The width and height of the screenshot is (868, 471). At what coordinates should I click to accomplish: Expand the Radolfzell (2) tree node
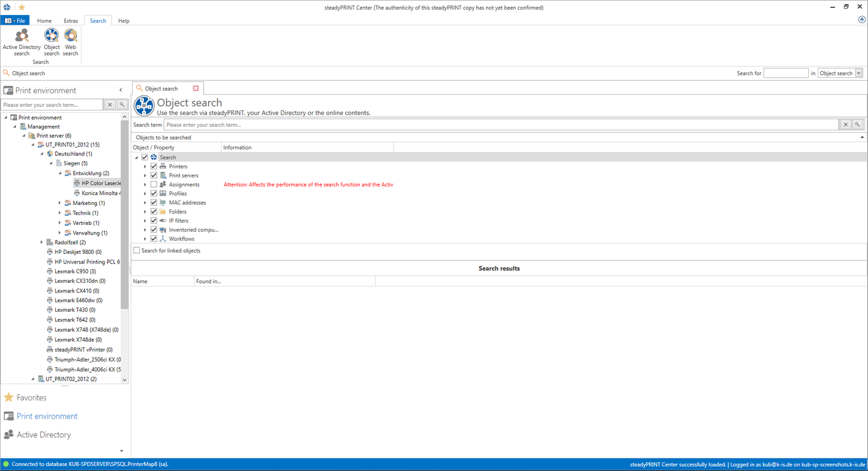(x=42, y=242)
